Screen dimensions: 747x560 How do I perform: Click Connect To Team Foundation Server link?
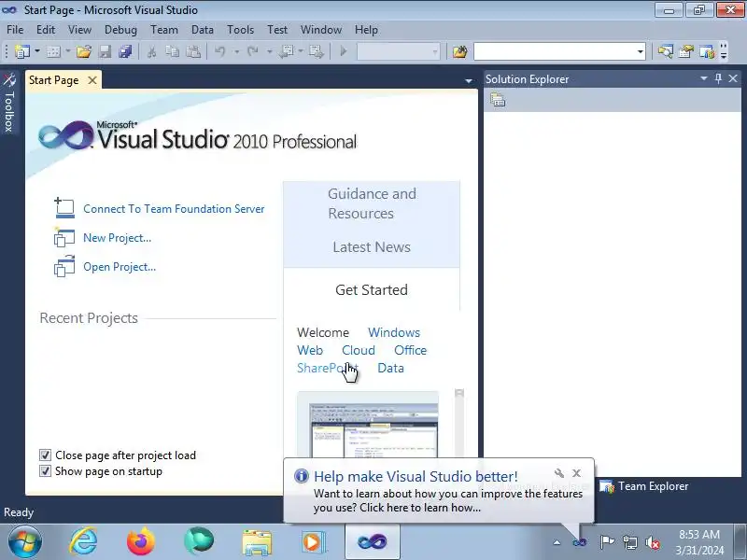[x=174, y=208]
